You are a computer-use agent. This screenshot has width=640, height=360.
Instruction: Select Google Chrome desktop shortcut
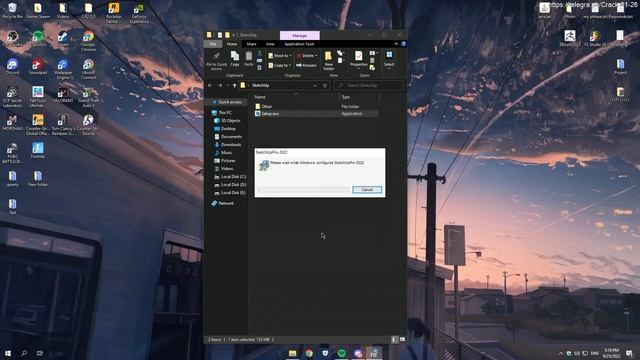tap(88, 41)
